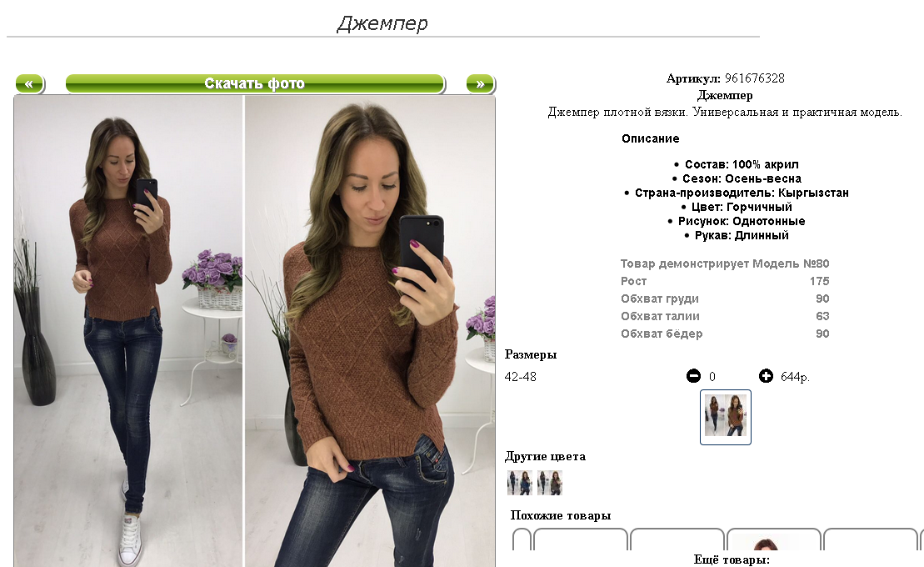Click the Скачать фото download button
The width and height of the screenshot is (924, 567).
[255, 83]
